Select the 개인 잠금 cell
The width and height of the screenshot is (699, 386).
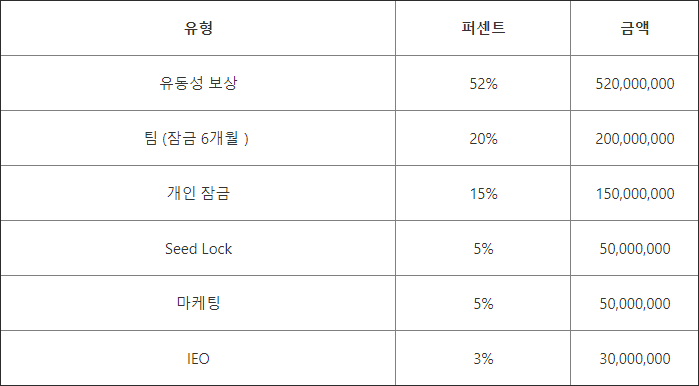pos(198,193)
